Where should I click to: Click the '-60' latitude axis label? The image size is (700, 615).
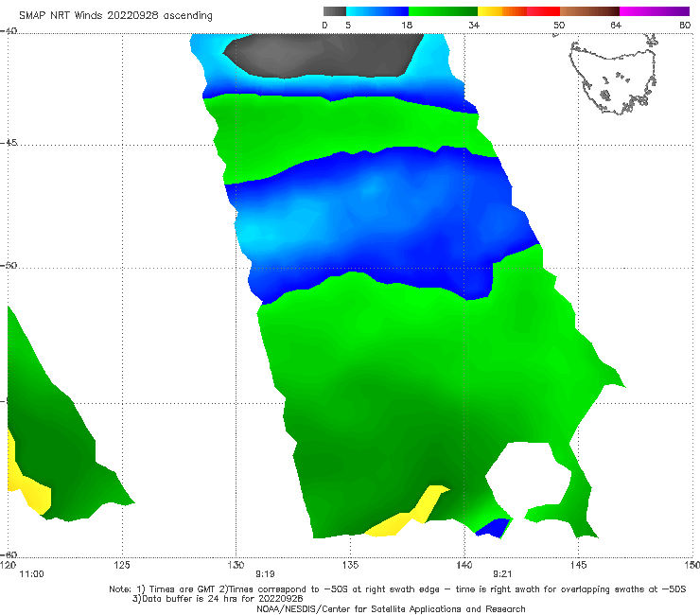pyautogui.click(x=9, y=554)
